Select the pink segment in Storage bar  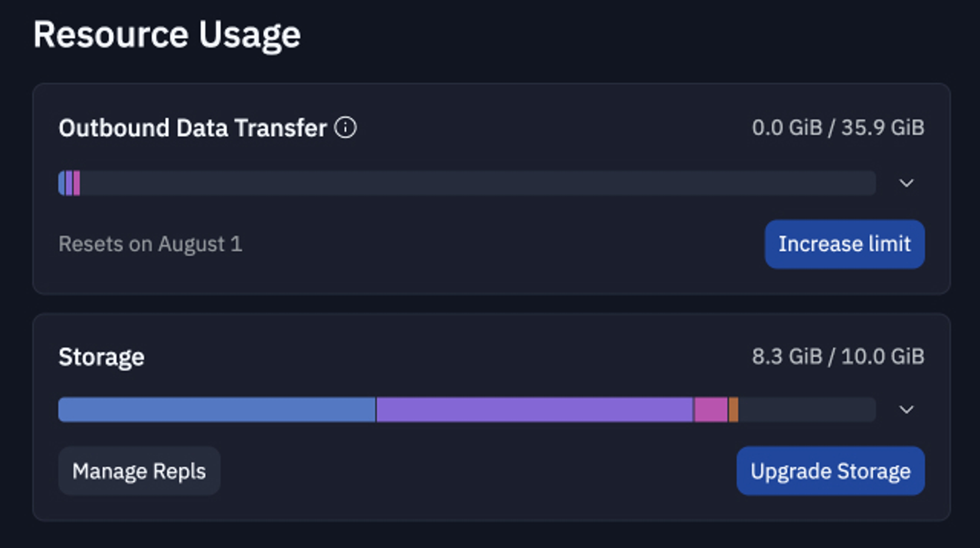(x=711, y=409)
